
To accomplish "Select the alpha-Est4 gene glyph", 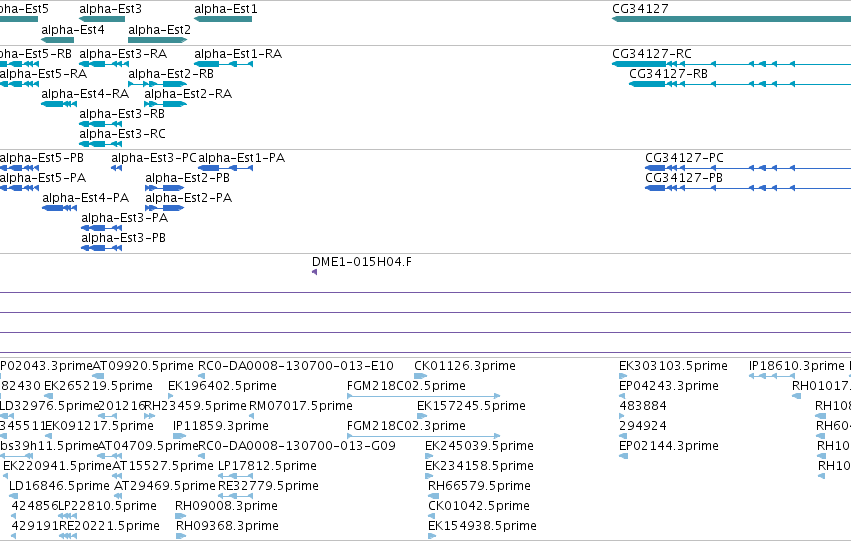I will [58, 40].
